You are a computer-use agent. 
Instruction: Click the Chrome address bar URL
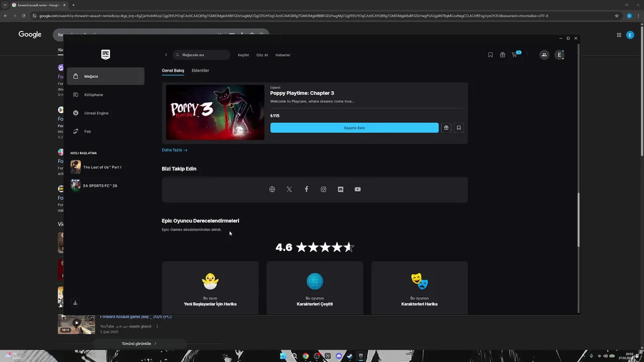pyautogui.click(x=294, y=16)
